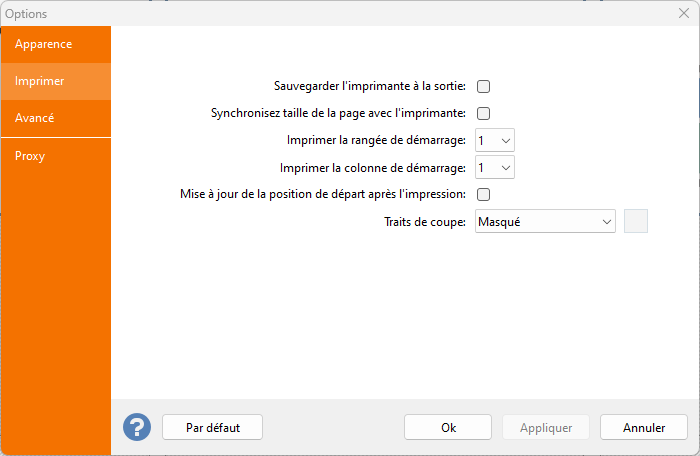The height and width of the screenshot is (456, 700).
Task: Click the Sauvegarder l'imprimante à la sortie label
Action: click(x=370, y=87)
